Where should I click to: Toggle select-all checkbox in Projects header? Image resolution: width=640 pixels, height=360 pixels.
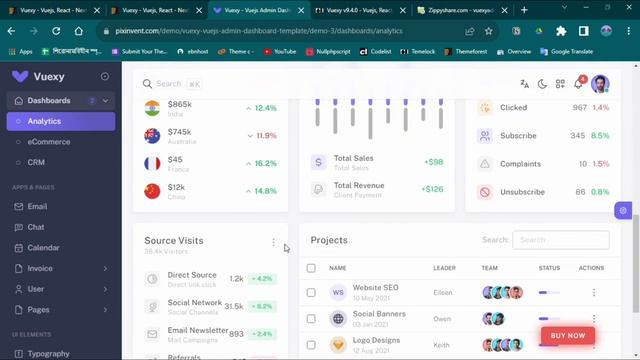pos(311,268)
